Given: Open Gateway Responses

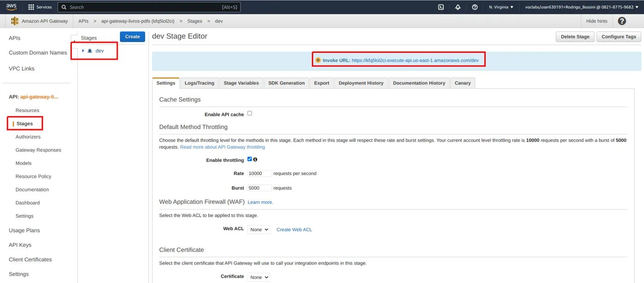Looking at the screenshot, I should click(x=38, y=150).
